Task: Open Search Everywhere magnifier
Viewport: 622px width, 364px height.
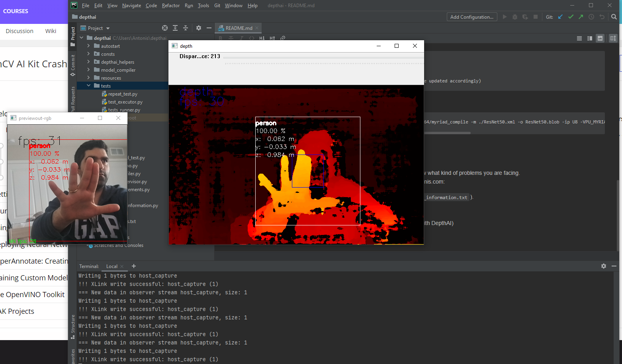Action: 614,17
